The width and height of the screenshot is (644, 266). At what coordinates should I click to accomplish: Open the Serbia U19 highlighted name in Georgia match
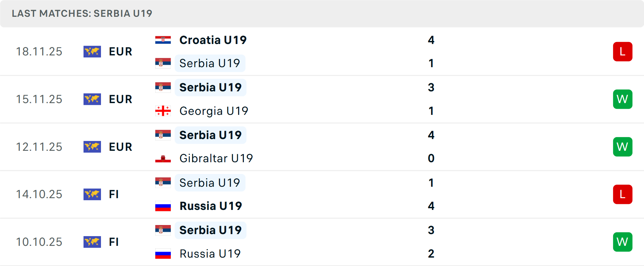[x=210, y=87]
